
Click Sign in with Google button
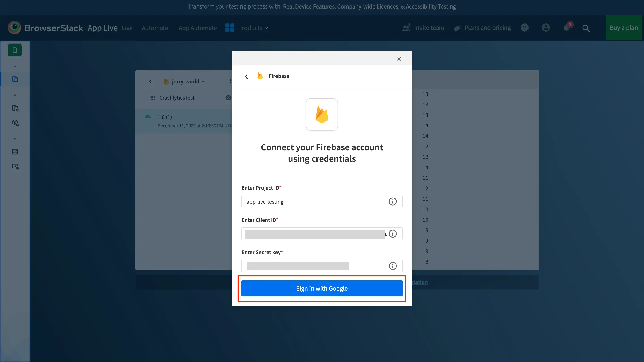coord(322,288)
